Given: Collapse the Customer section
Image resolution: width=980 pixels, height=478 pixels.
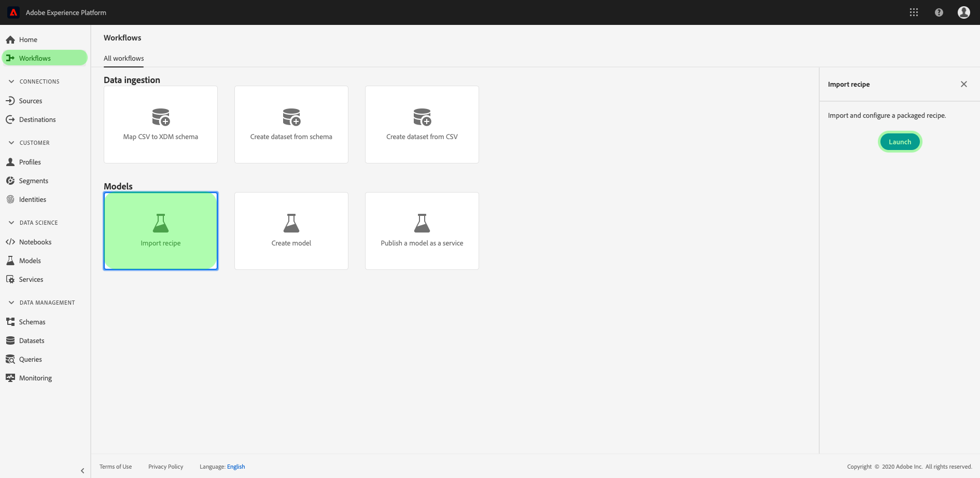Looking at the screenshot, I should [x=11, y=143].
